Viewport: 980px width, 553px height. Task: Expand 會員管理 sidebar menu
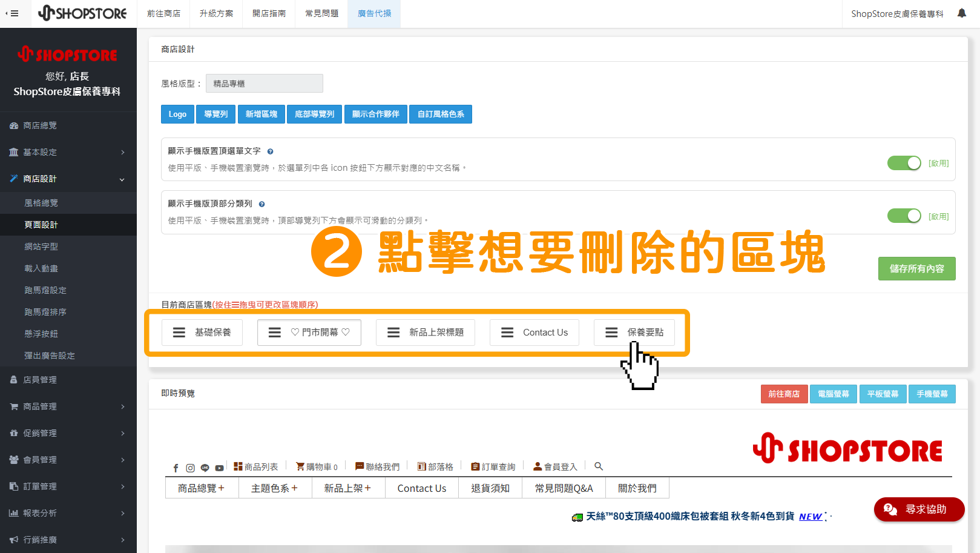[x=68, y=460]
